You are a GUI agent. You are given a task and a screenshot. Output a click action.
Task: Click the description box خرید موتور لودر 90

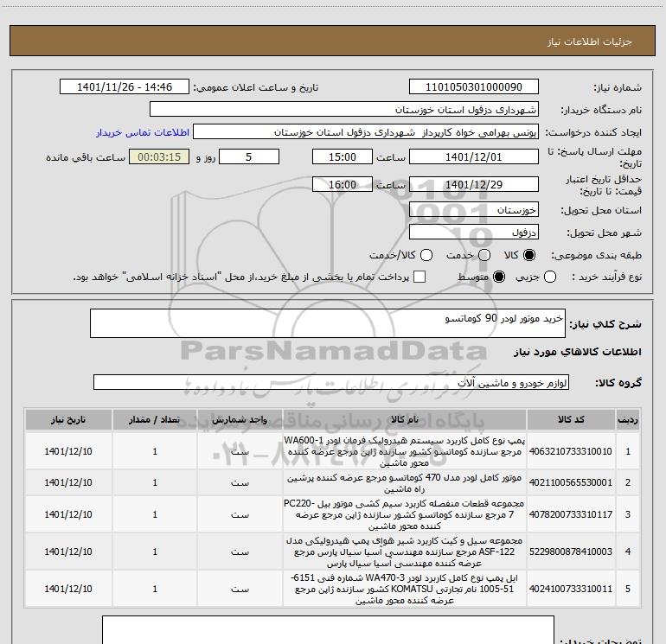tap(328, 323)
